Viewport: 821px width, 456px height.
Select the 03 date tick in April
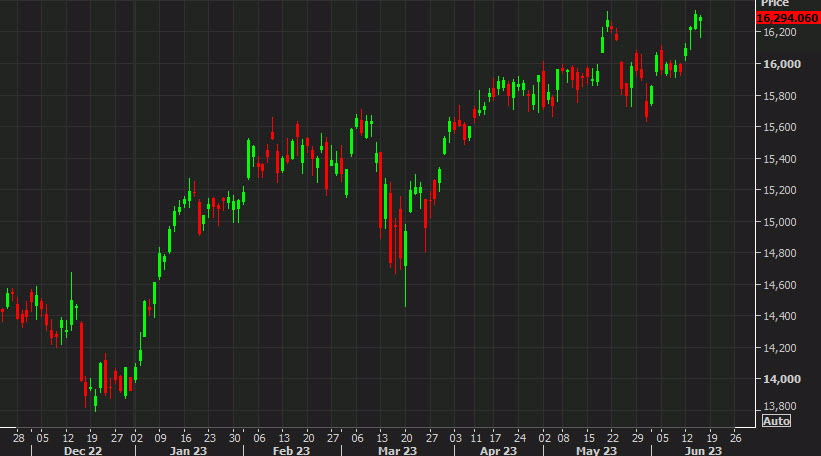456,438
